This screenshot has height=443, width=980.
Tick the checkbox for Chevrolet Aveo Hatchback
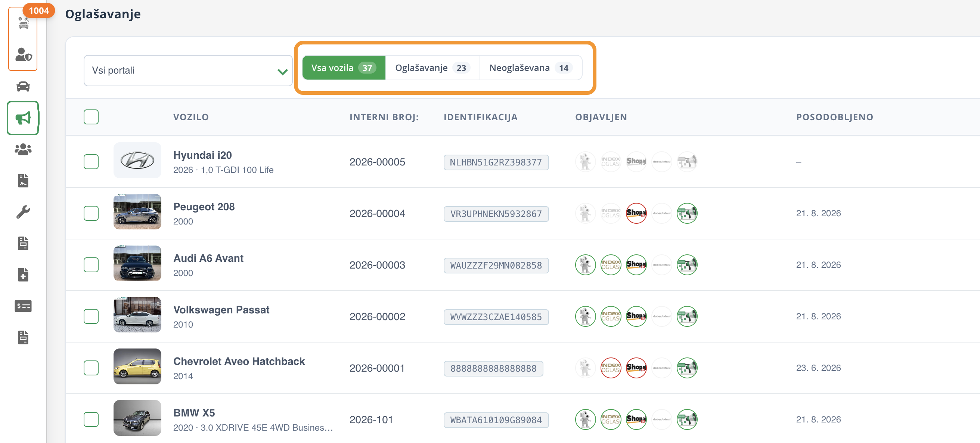(91, 368)
